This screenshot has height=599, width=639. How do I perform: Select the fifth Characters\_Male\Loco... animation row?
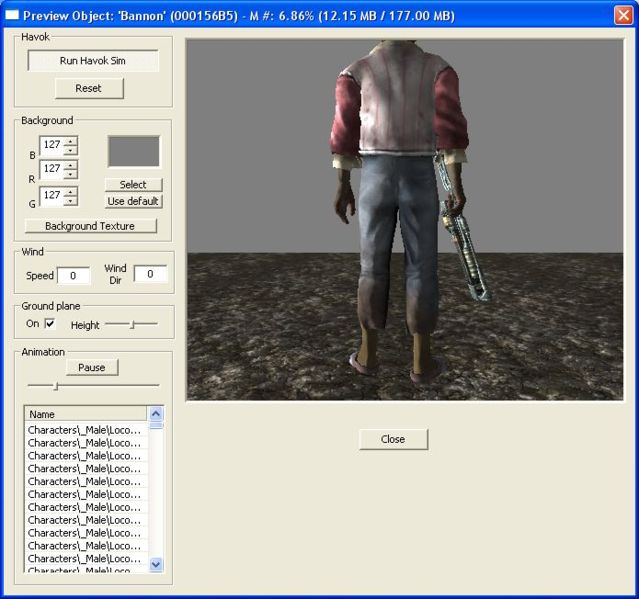point(85,482)
